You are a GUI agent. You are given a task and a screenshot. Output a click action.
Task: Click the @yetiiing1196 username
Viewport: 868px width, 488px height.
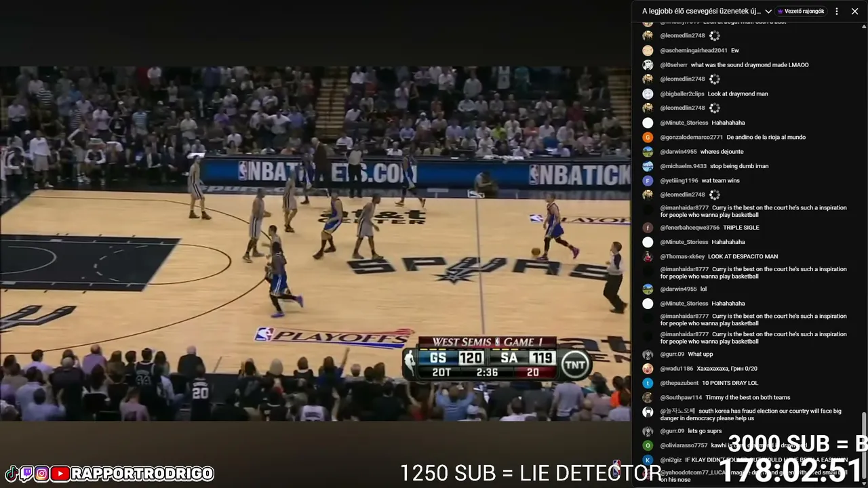tap(679, 180)
